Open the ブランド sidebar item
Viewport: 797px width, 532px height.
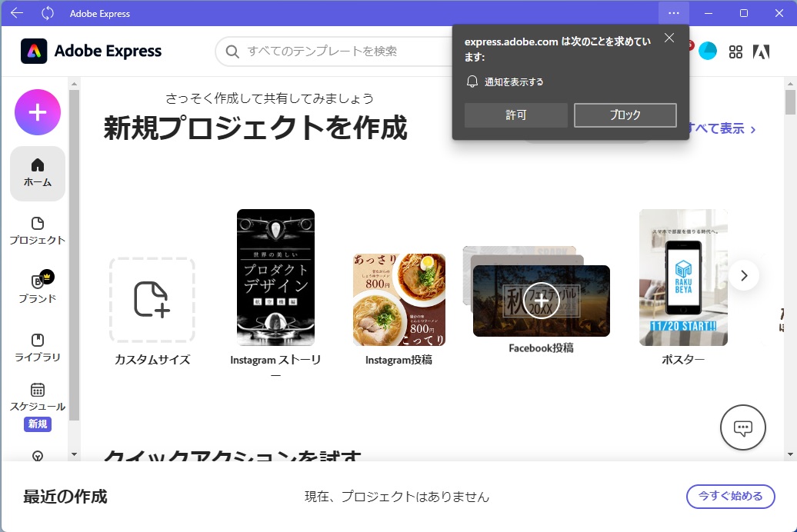[x=38, y=288]
